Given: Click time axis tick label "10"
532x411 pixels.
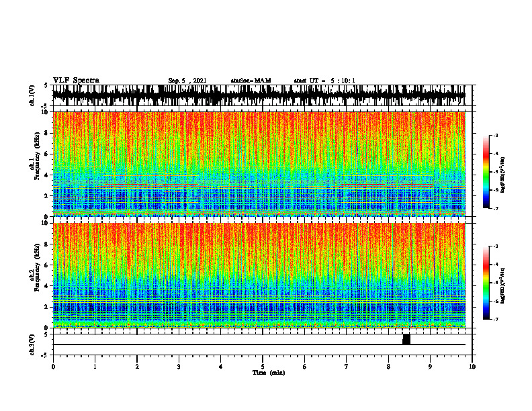Looking at the screenshot, I should coord(472,367).
